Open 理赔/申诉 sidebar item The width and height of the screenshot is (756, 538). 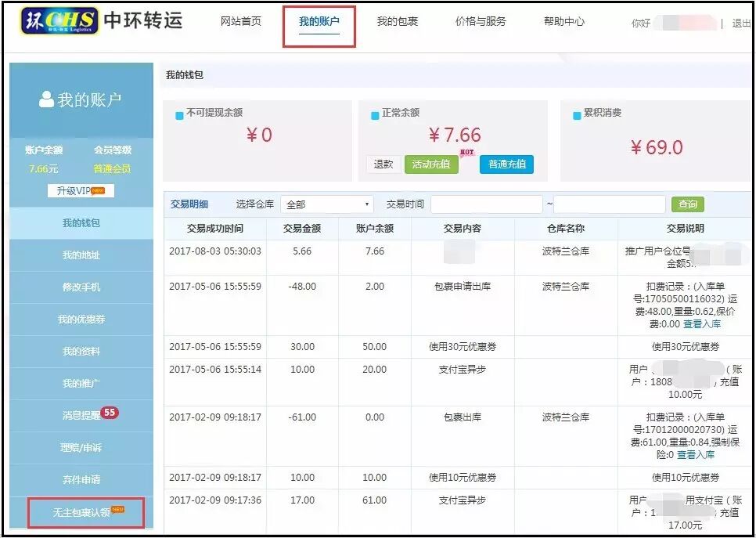pyautogui.click(x=81, y=448)
